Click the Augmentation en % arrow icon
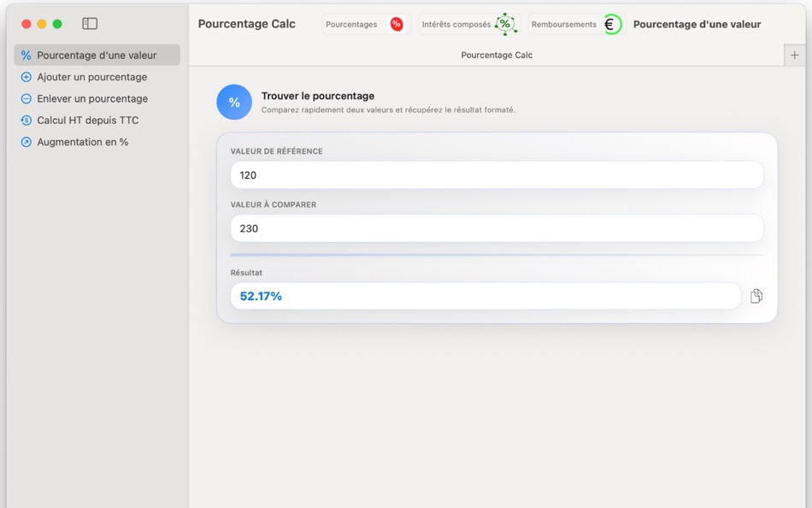The width and height of the screenshot is (812, 508). [x=26, y=141]
